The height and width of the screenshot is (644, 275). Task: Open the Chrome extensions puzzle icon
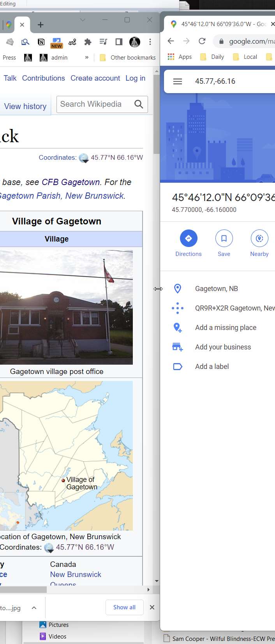click(88, 42)
